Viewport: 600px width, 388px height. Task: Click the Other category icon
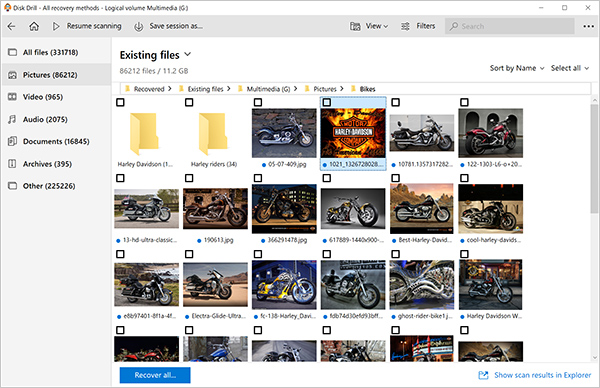coord(13,186)
